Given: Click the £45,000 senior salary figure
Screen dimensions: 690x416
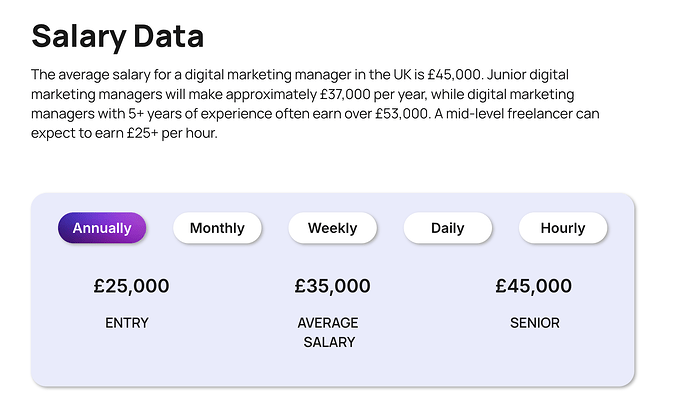Looking at the screenshot, I should [x=533, y=286].
